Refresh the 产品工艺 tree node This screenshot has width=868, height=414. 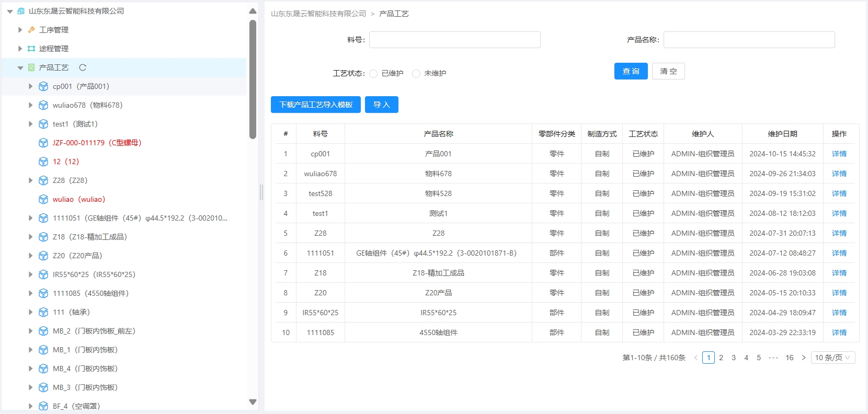click(83, 67)
